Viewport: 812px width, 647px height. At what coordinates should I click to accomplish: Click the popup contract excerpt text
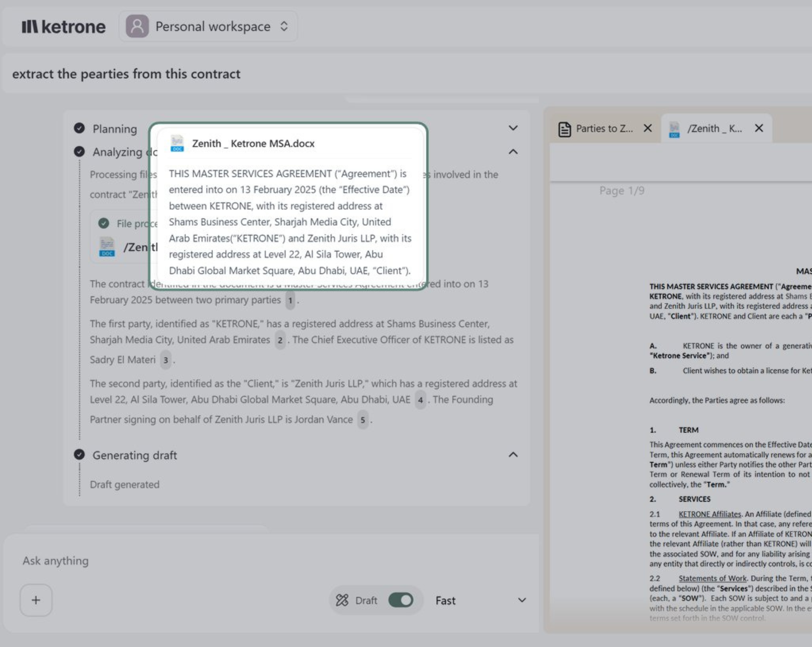click(x=290, y=222)
